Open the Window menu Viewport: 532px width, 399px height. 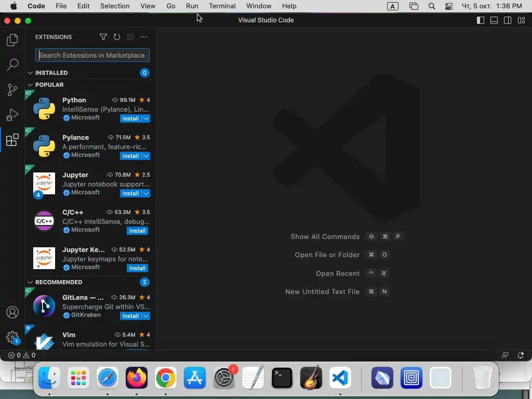[259, 6]
